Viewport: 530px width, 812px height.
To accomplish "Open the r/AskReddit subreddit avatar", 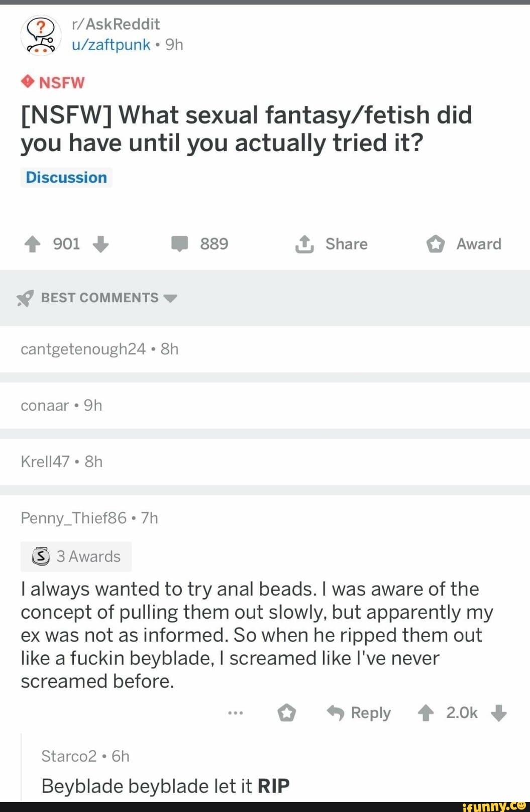I will pos(41,35).
